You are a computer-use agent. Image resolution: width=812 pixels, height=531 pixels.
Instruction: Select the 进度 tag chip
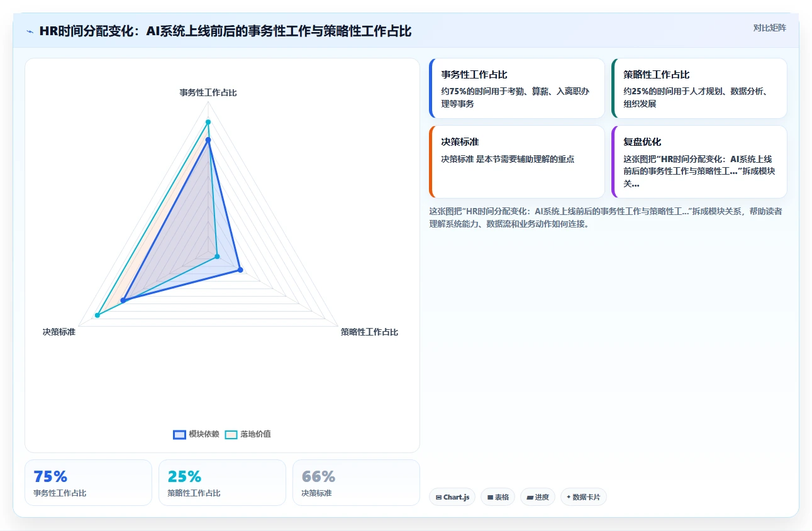coord(538,497)
